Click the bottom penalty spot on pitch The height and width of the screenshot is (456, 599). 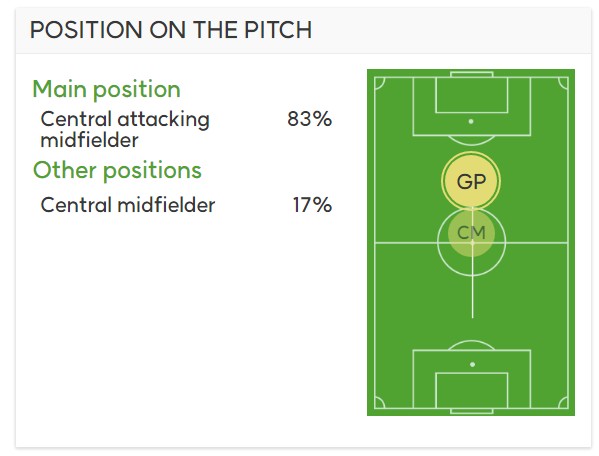(x=473, y=365)
